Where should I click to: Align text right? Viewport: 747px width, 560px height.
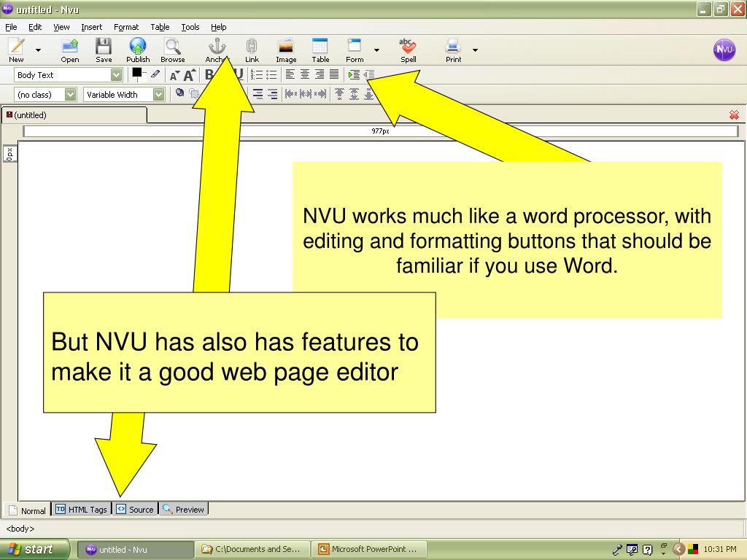[x=320, y=74]
